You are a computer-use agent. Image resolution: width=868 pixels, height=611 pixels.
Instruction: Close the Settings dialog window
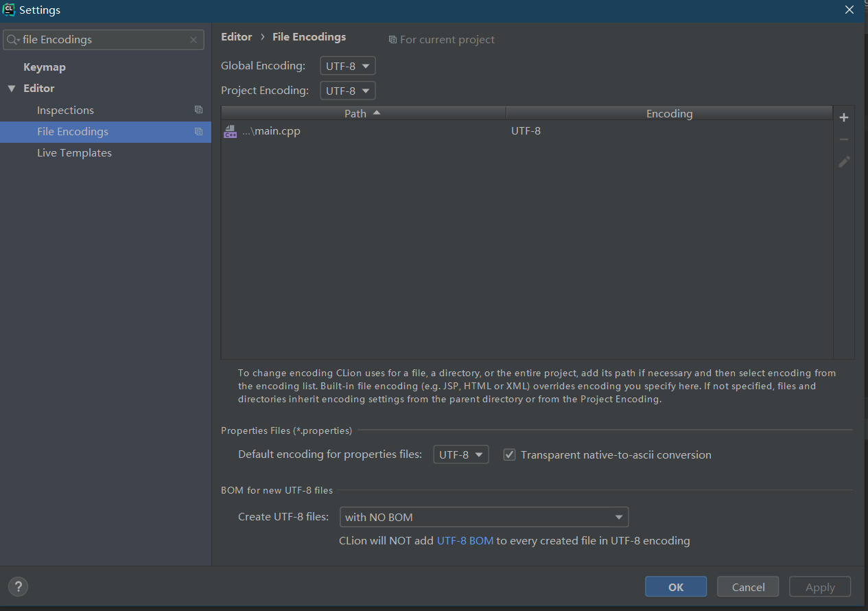click(x=849, y=10)
